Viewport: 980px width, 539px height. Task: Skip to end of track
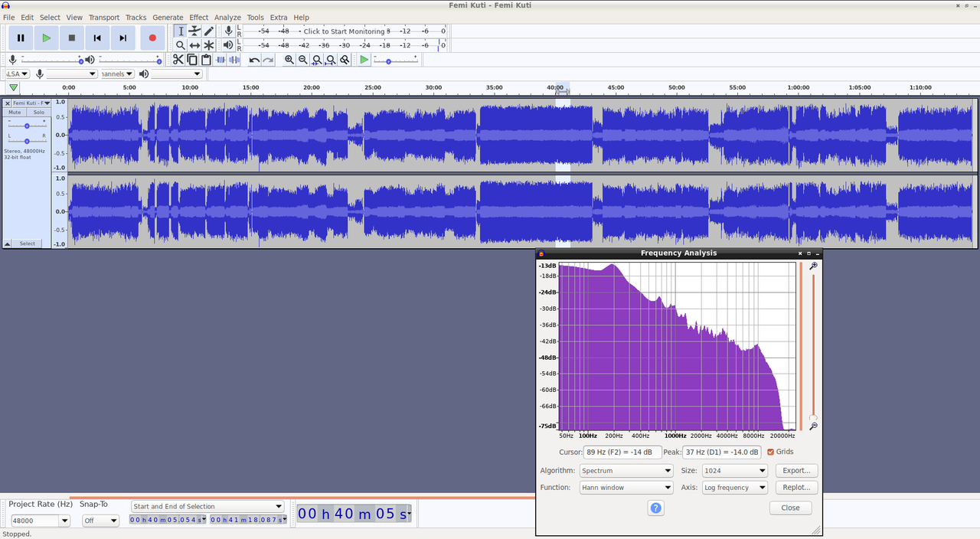click(x=122, y=38)
